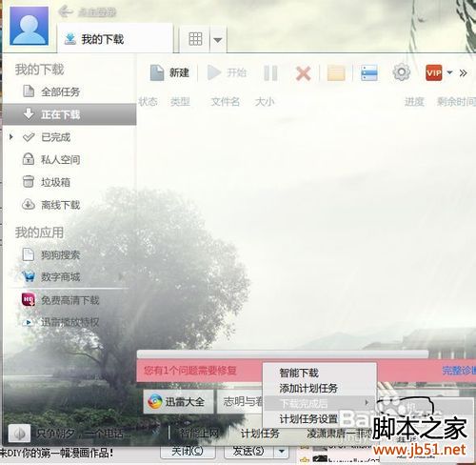Select 已完成 in sidebar
476x465 pixels.
69,137
